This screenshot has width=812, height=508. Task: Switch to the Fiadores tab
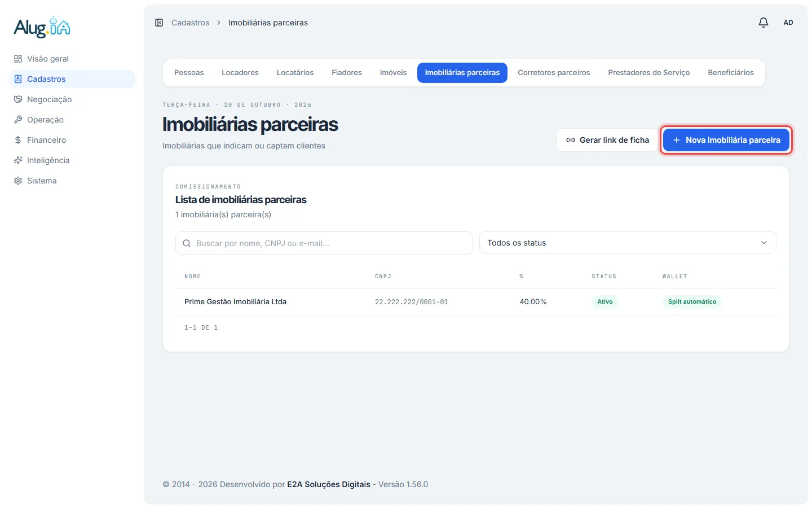[x=347, y=73]
